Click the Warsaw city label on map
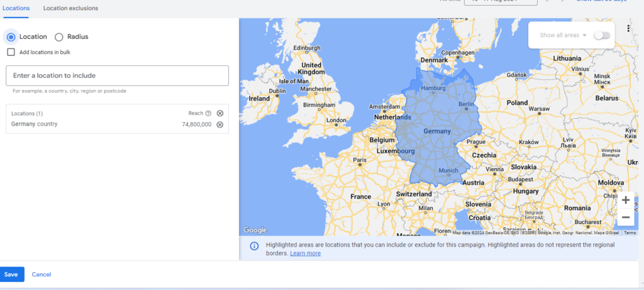Viewport: 644px width, 290px height. coord(539,109)
